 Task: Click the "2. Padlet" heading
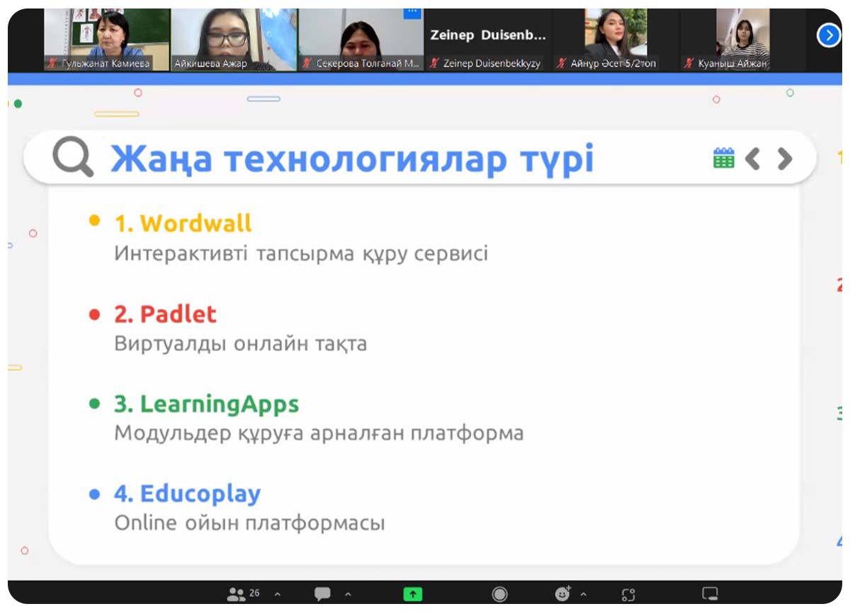[x=165, y=314]
